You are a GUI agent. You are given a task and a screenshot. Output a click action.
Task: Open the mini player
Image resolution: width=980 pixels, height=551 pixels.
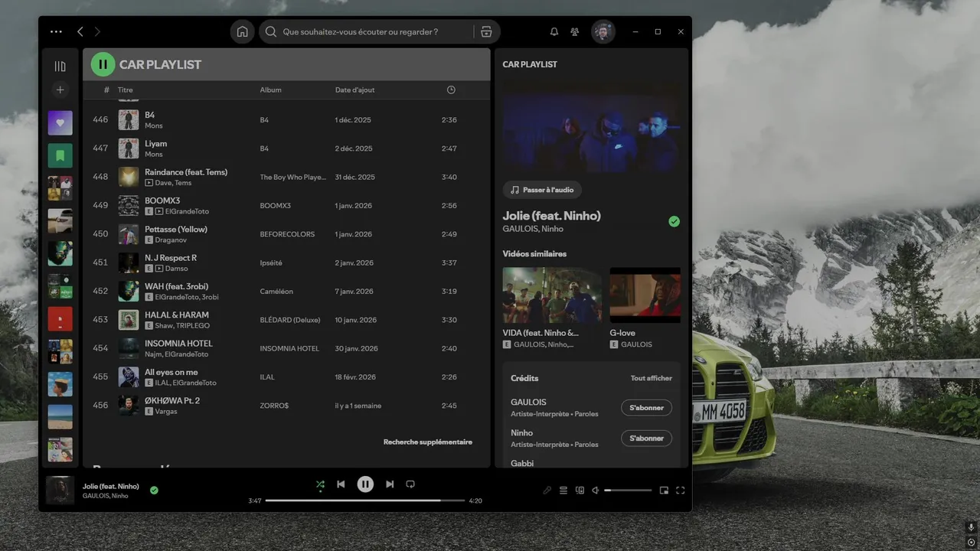tap(664, 491)
